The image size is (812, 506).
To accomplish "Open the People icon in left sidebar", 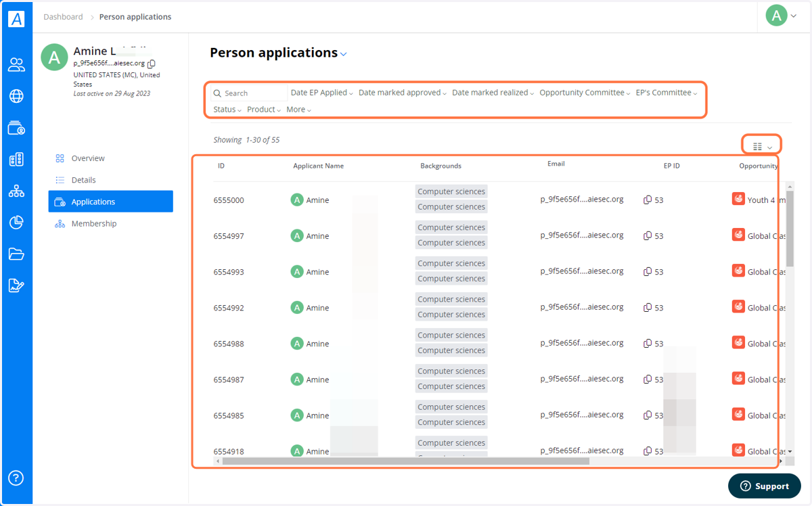I will [x=16, y=65].
